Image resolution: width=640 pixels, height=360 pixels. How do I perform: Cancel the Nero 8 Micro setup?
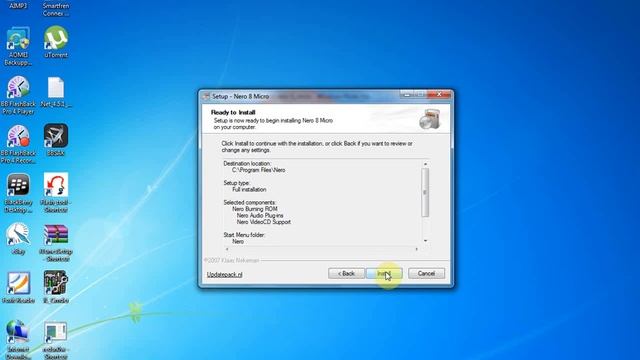(426, 273)
